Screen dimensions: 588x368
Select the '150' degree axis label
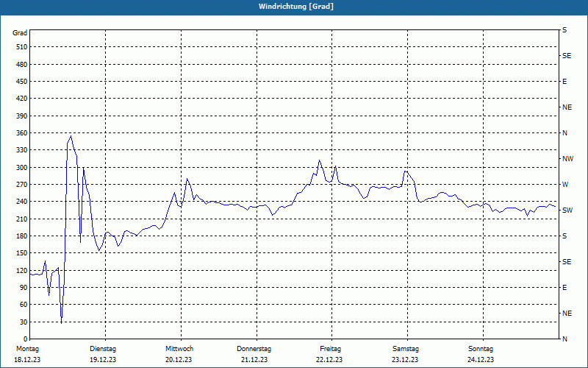click(x=22, y=253)
